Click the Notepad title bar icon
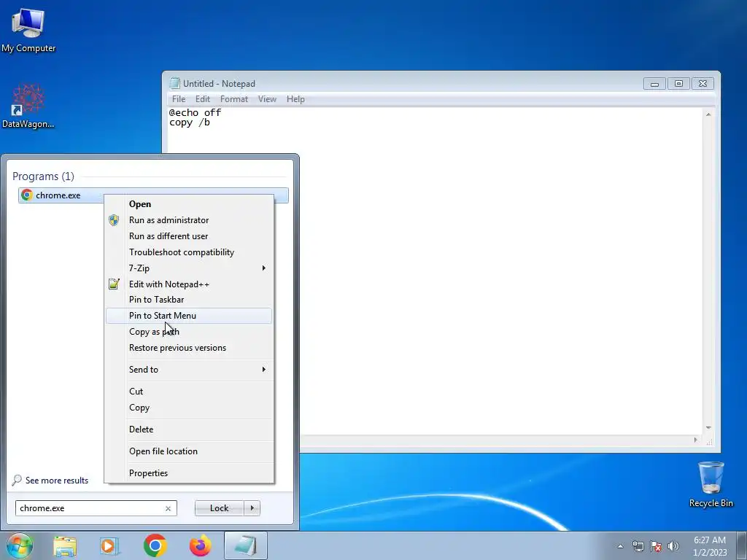Image resolution: width=747 pixels, height=560 pixels. pyautogui.click(x=175, y=83)
